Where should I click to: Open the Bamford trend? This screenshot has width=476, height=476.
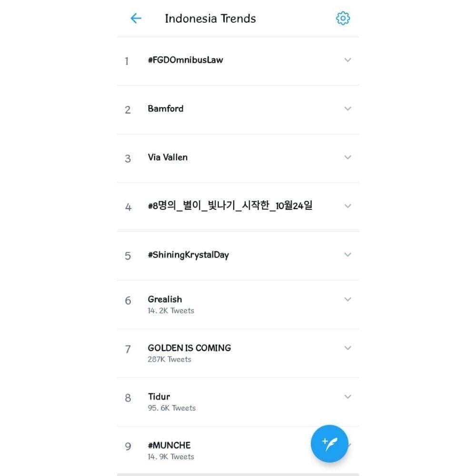coord(166,109)
